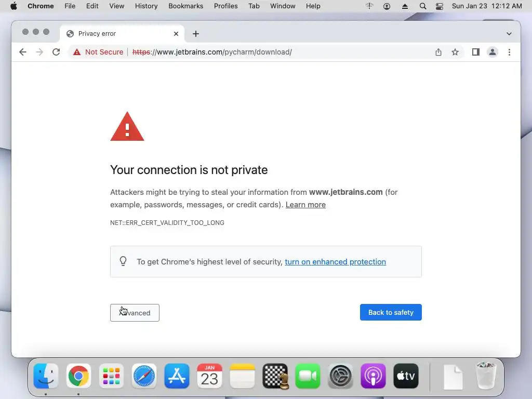Click the NET::ERR_CERT_VALIDITY_TOO_LONG error code
Image resolution: width=532 pixels, height=399 pixels.
click(x=167, y=222)
